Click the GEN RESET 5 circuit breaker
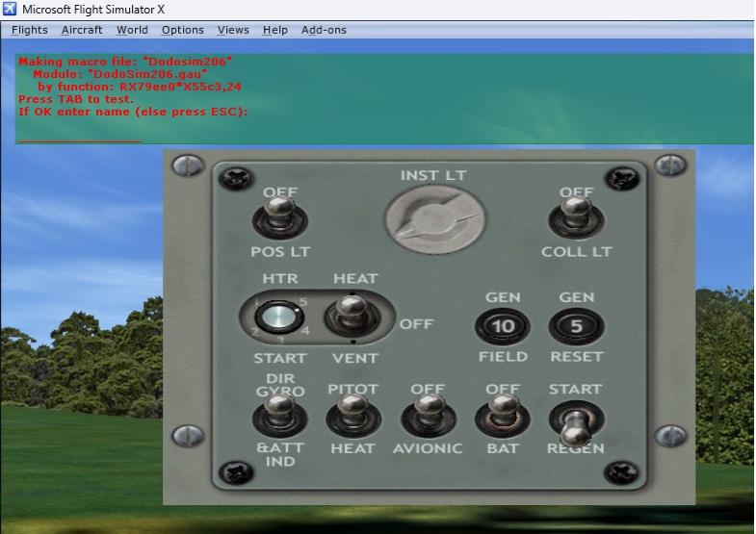This screenshot has width=756, height=534. (x=576, y=326)
